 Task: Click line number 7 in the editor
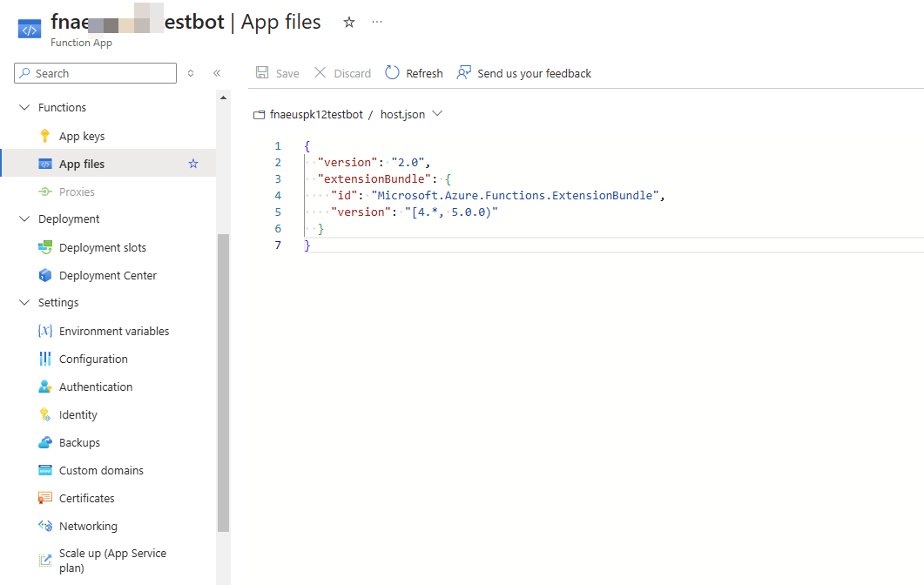tap(278, 245)
